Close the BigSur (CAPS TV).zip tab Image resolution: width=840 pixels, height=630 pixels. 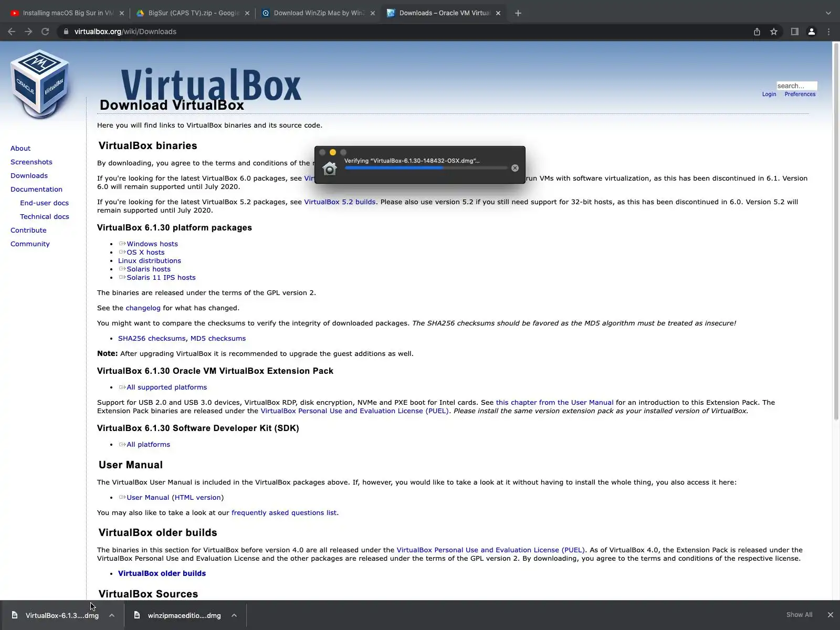pos(247,13)
